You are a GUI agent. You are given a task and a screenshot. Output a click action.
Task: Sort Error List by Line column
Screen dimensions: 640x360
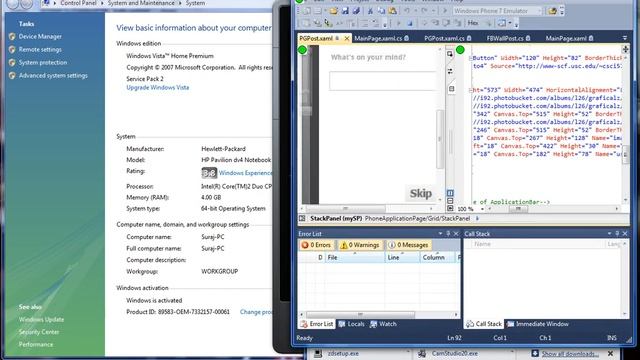pyautogui.click(x=402, y=258)
